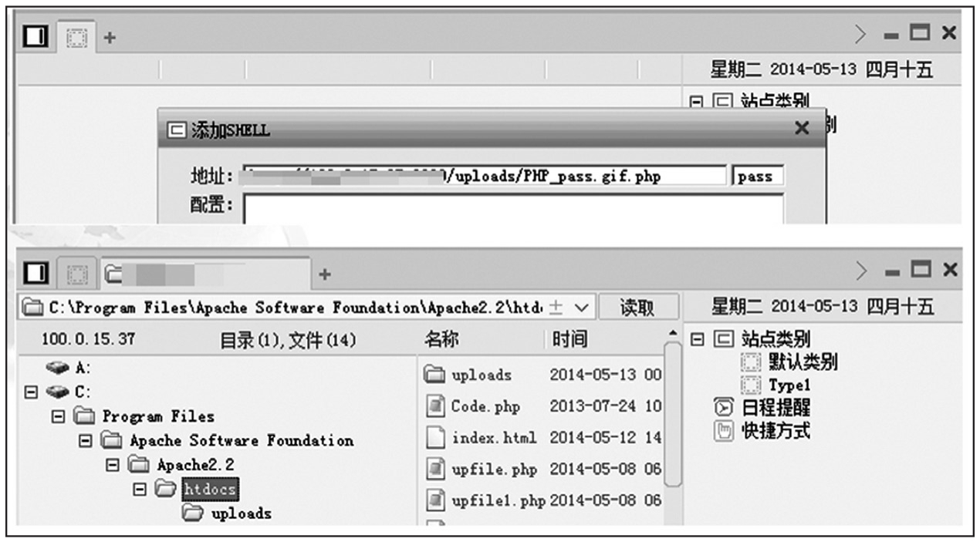Open 日程提醒 in the side panel

pyautogui.click(x=776, y=407)
